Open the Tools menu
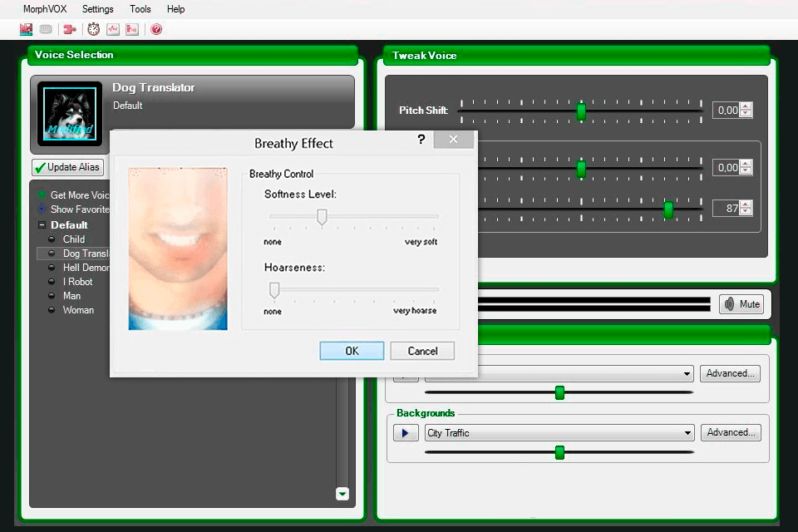This screenshot has height=532, width=798. pos(140,9)
